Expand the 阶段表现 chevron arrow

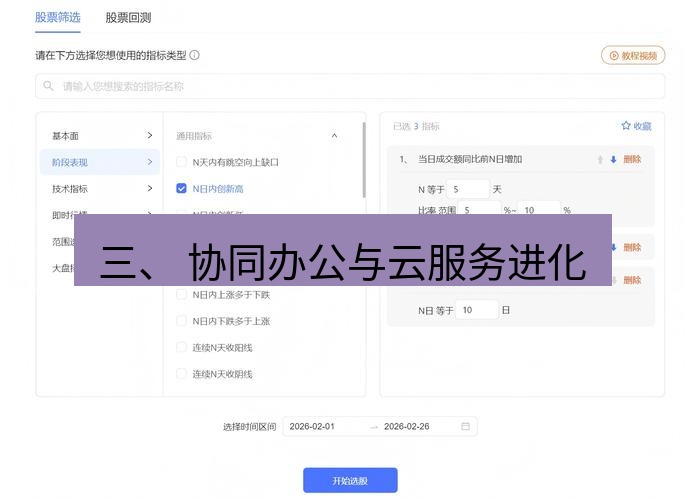point(150,162)
